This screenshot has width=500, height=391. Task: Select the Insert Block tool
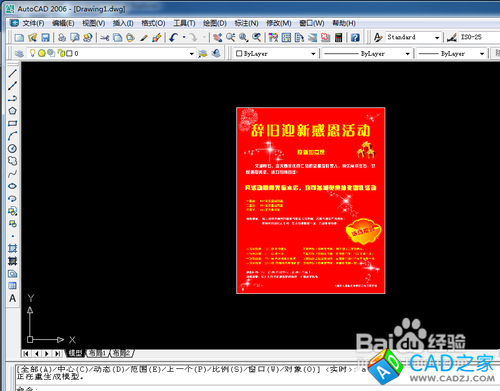tap(12, 211)
